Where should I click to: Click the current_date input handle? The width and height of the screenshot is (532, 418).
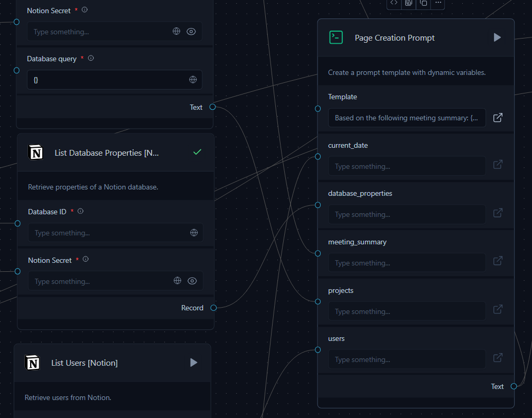(x=318, y=157)
